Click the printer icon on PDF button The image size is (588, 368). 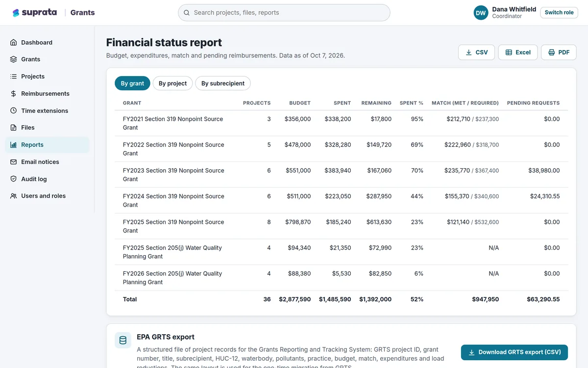click(x=552, y=53)
